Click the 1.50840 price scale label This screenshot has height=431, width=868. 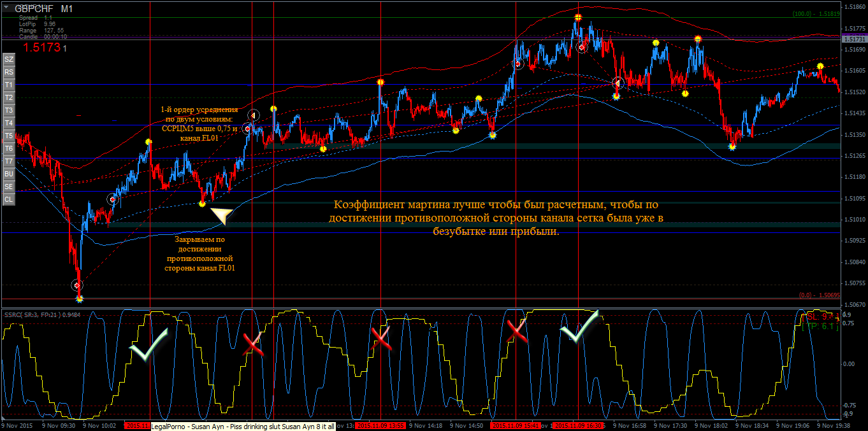(854, 262)
